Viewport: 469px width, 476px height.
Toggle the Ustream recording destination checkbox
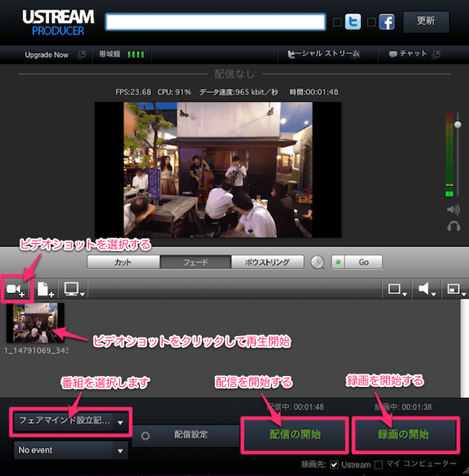pos(335,464)
